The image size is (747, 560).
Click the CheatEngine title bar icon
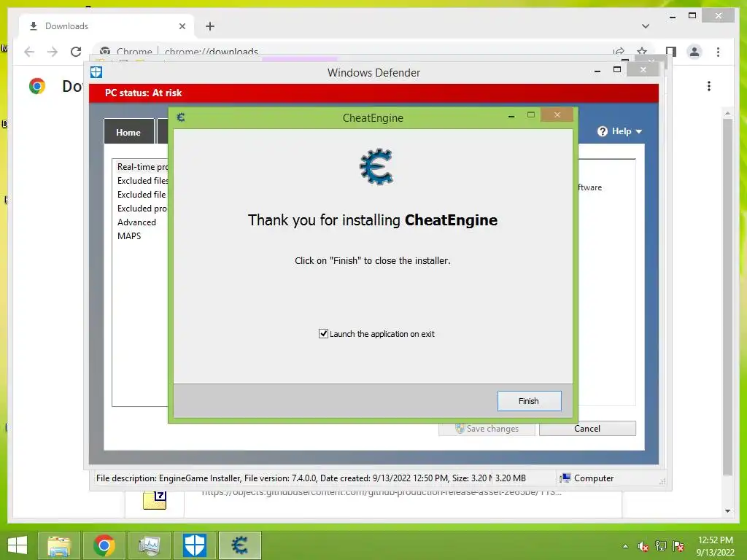pyautogui.click(x=181, y=117)
